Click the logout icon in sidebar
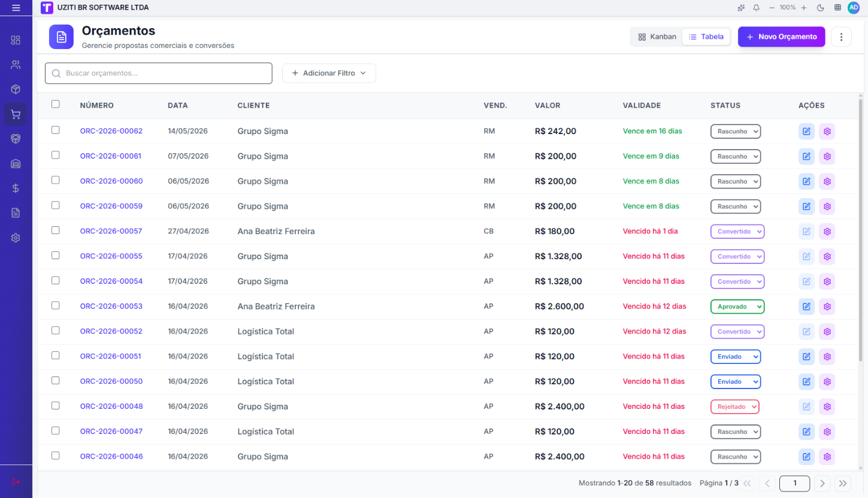This screenshot has height=498, width=868. [16, 482]
